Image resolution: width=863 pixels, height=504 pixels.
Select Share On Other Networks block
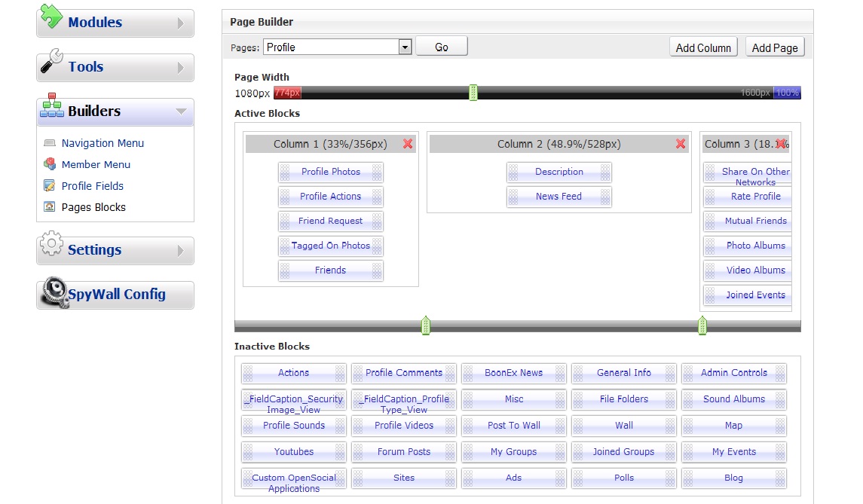click(x=748, y=173)
